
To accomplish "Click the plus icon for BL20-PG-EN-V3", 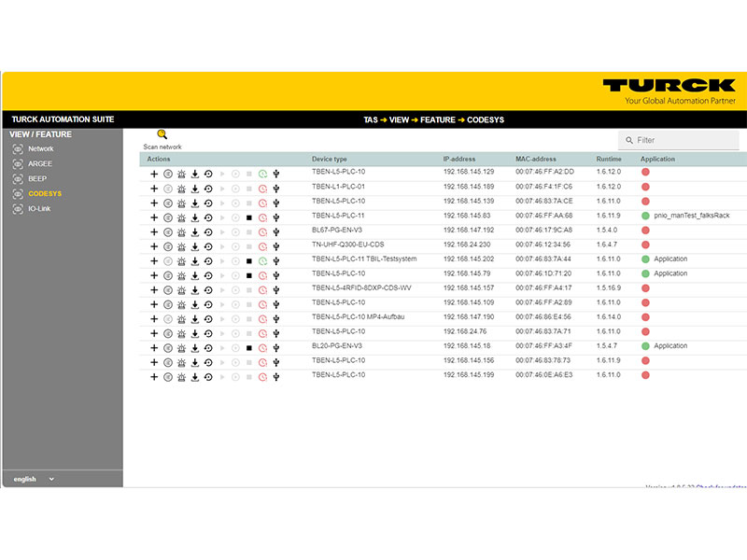I will tap(154, 348).
